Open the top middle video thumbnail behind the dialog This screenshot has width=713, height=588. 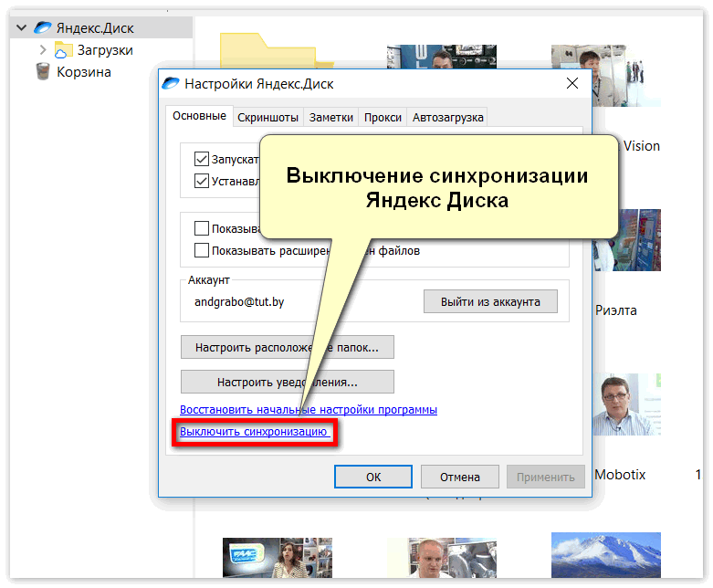442,57
